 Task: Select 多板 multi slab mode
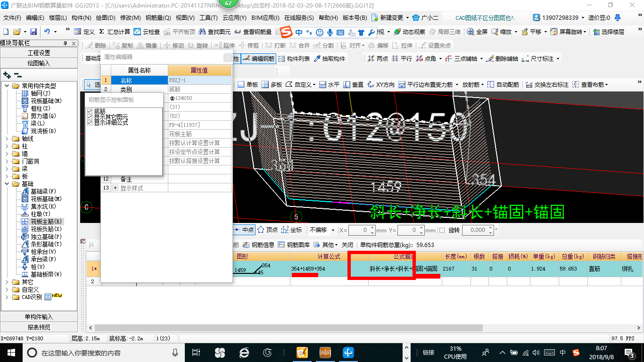[x=272, y=84]
